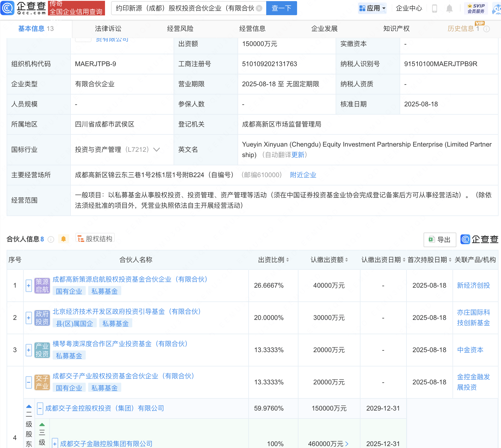Viewport: 501px width, 448px height.
Task: Click organization code MAERJTPB-9
Action: coord(95,64)
